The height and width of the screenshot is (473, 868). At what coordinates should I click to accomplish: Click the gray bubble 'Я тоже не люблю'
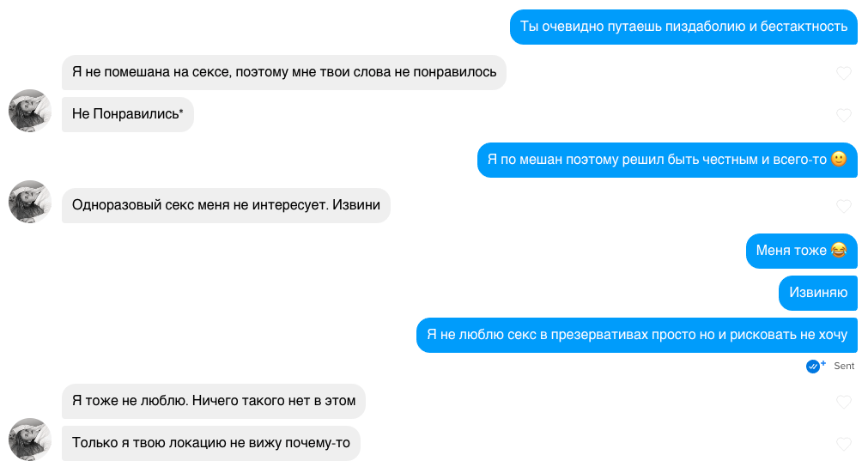coord(214,401)
